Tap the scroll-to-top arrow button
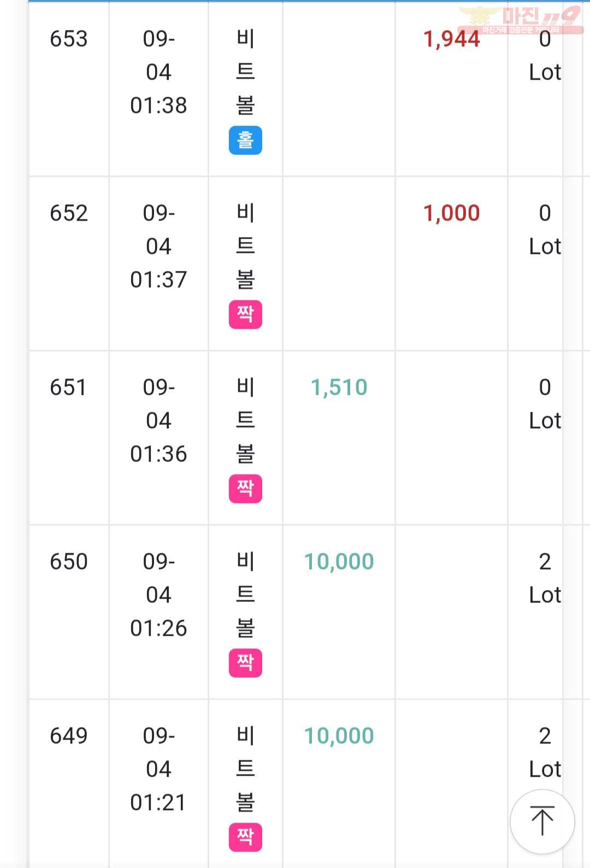The width and height of the screenshot is (590, 868). coord(542,821)
